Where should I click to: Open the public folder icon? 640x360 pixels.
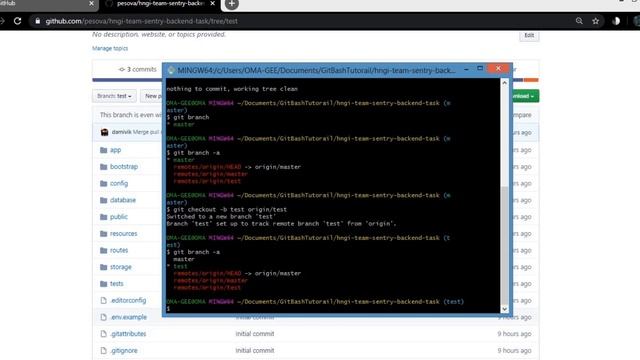coord(104,217)
